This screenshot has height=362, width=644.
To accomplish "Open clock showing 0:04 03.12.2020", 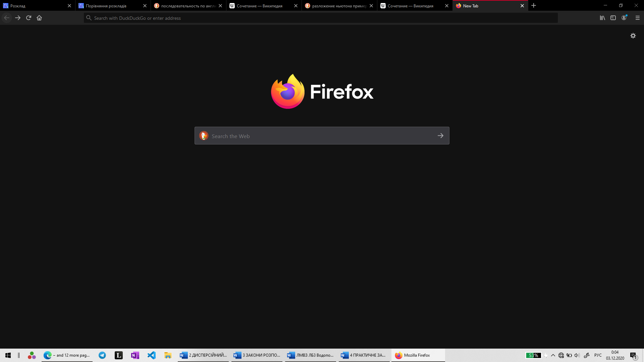I will click(615, 355).
